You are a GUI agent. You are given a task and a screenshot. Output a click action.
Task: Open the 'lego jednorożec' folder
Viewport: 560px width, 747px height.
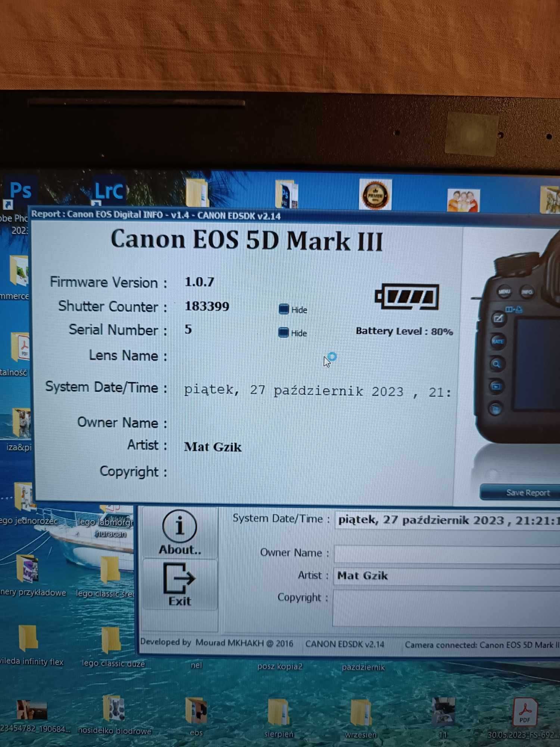click(x=25, y=502)
